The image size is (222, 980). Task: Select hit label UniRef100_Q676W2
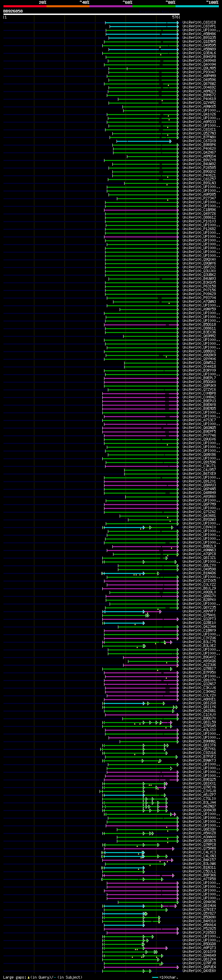click(x=199, y=84)
